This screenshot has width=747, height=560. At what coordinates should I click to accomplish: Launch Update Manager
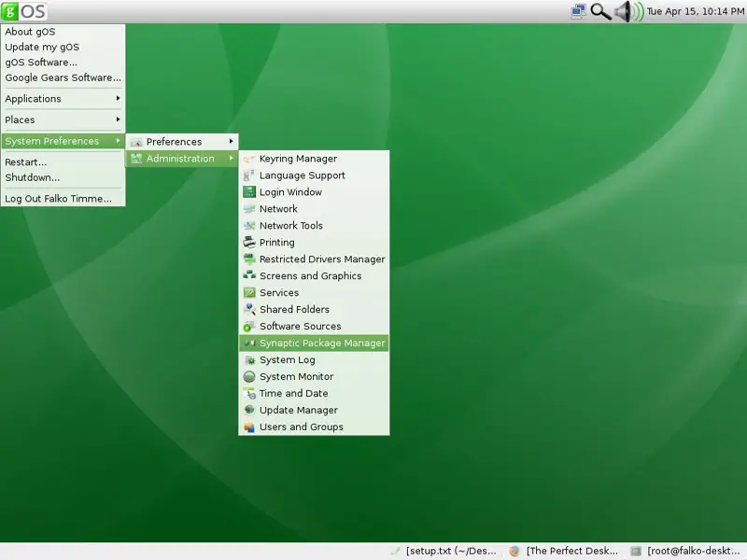tap(314, 410)
